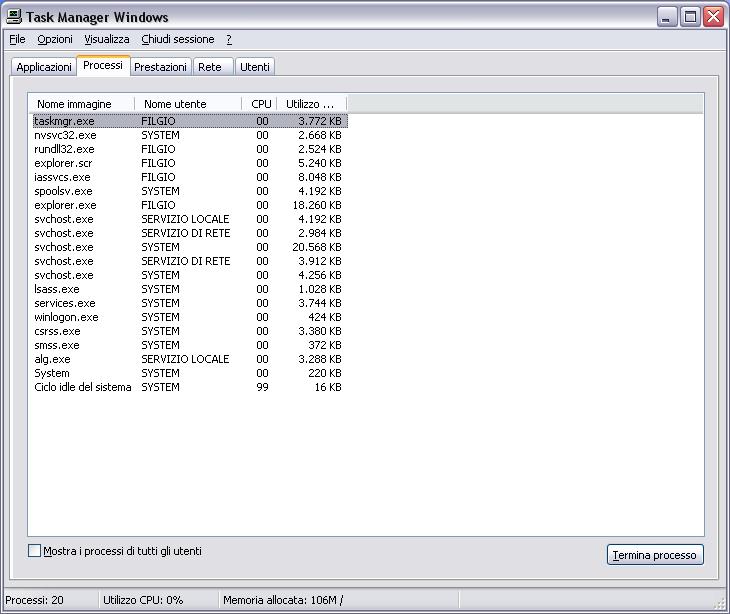
Task: Sort by Nome utente column header
Action: (188, 104)
